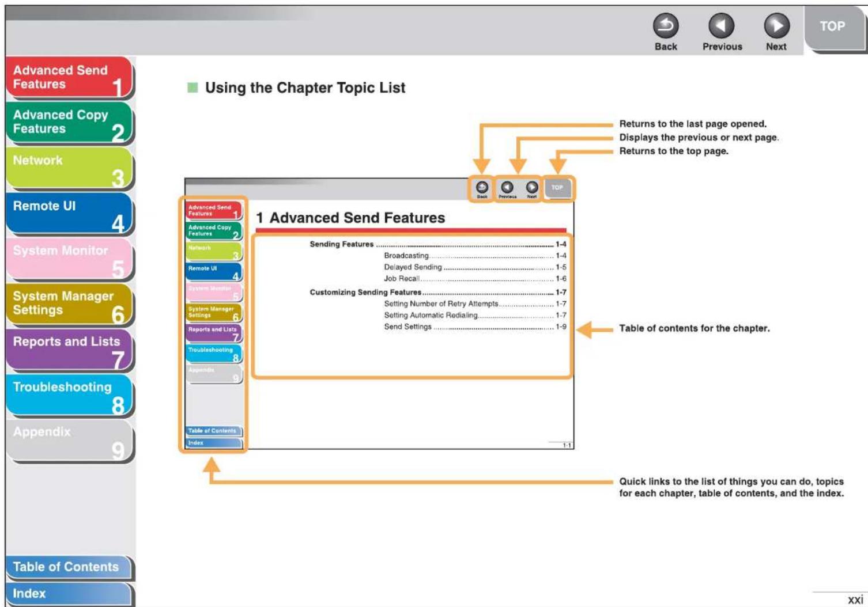
Task: Click the mini Index button in the illustration
Action: coord(213,443)
